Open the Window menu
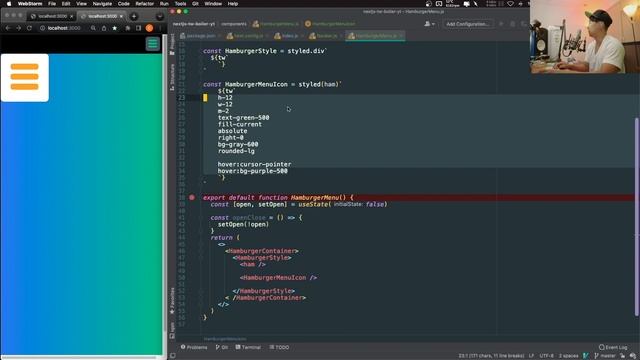The height and width of the screenshot is (360, 640). (213, 4)
